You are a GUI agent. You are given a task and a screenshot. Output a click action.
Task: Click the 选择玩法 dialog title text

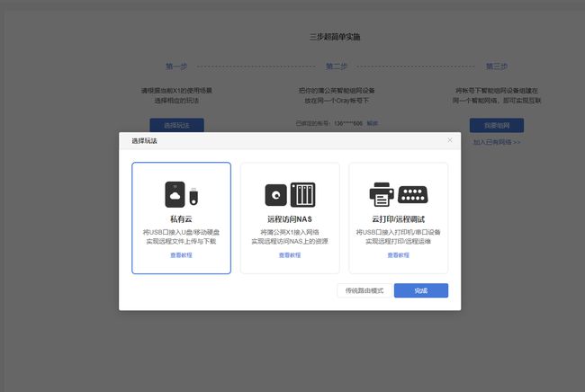click(x=144, y=141)
